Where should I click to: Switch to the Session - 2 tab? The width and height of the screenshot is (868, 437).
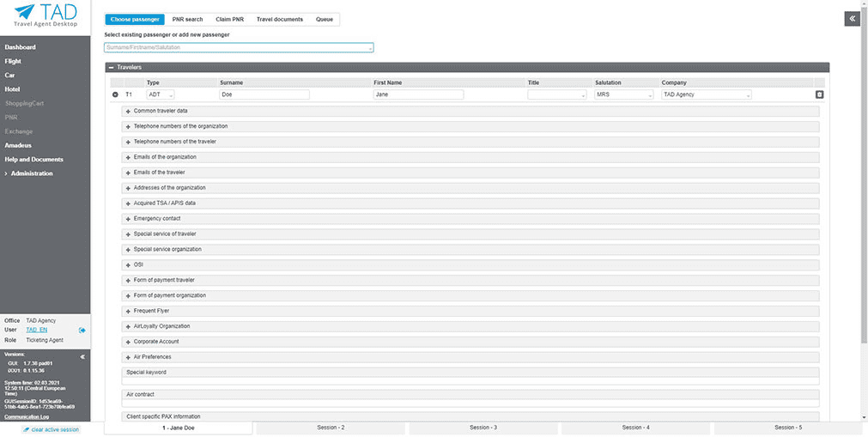pyautogui.click(x=331, y=428)
